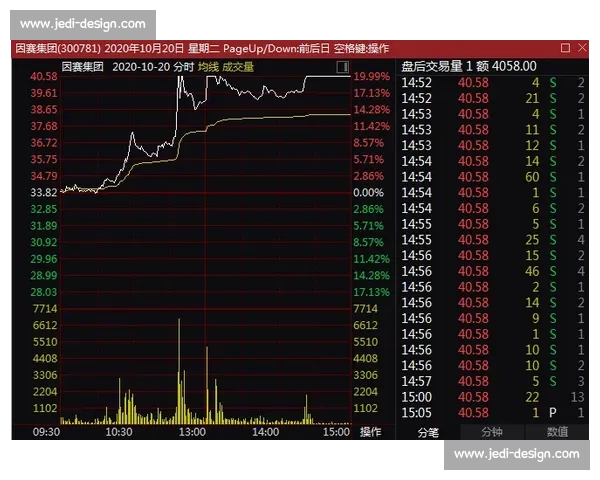Screen dimensions: 600x480
Task: Maximize the 因赛集团 quote window
Action: pos(565,48)
